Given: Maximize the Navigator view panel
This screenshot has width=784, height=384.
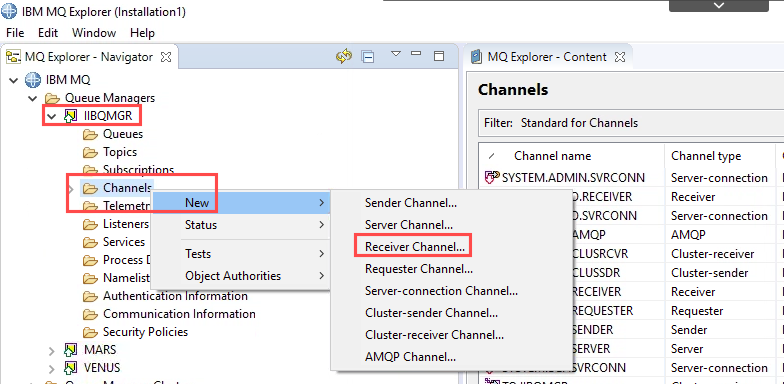Looking at the screenshot, I should tap(438, 56).
